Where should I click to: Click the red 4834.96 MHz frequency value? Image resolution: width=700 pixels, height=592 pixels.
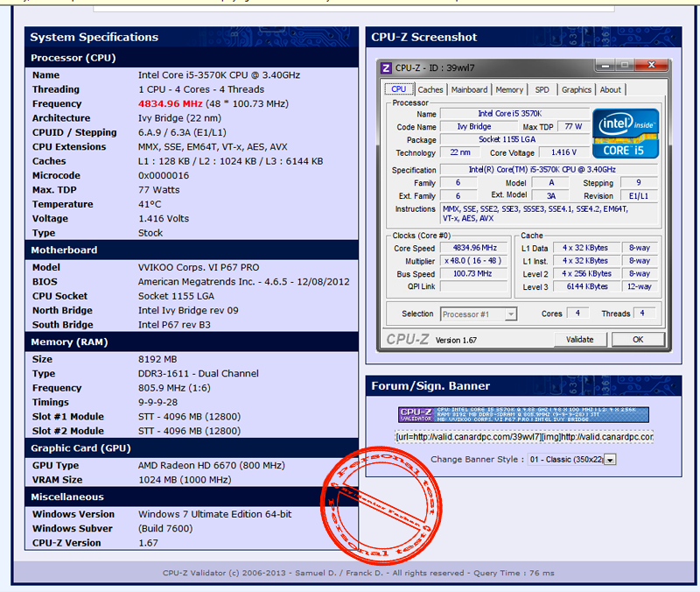[170, 103]
